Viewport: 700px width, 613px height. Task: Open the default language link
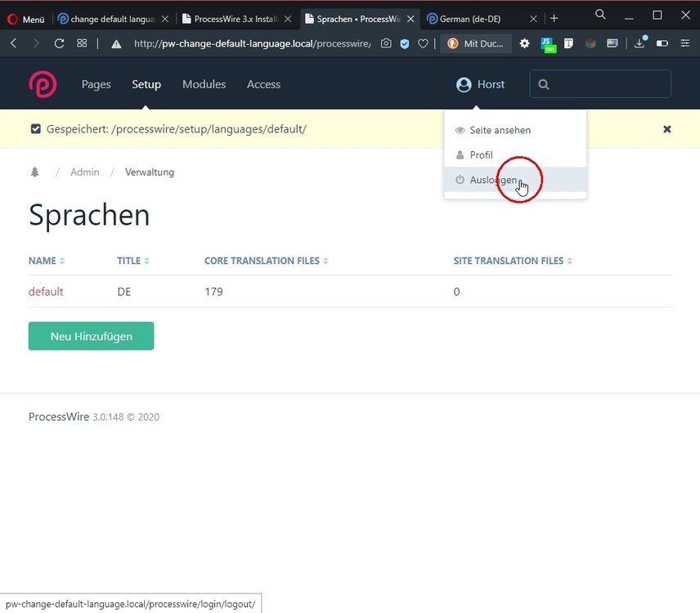tap(46, 292)
